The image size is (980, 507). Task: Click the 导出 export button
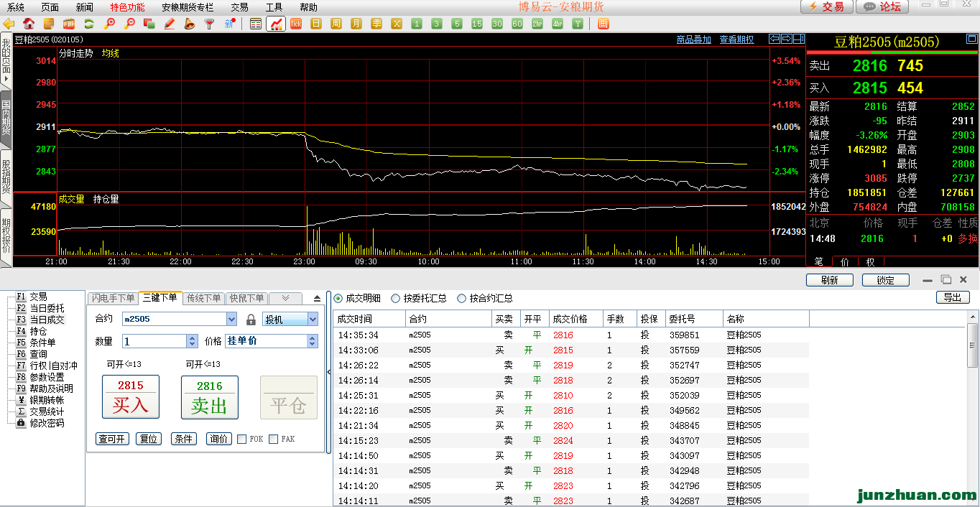click(953, 297)
